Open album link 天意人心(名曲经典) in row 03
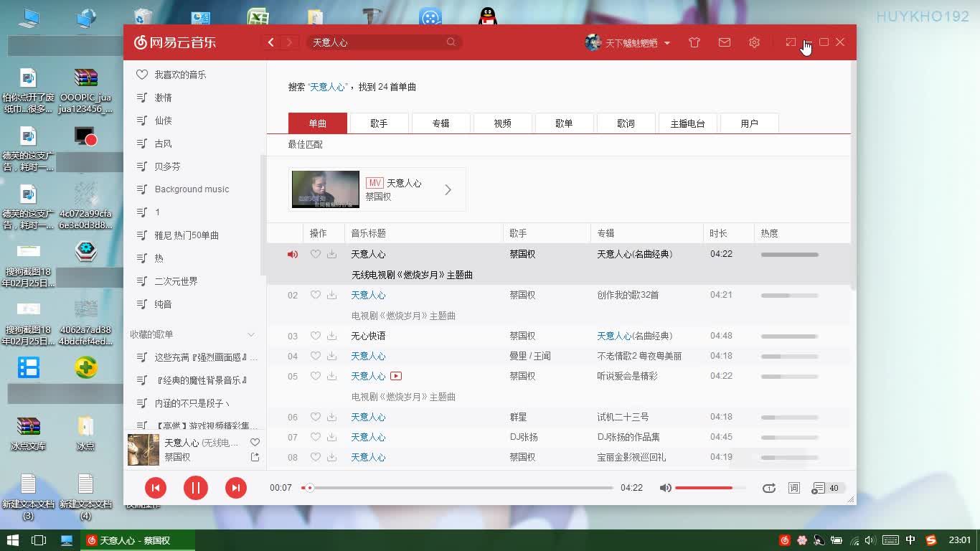 634,336
